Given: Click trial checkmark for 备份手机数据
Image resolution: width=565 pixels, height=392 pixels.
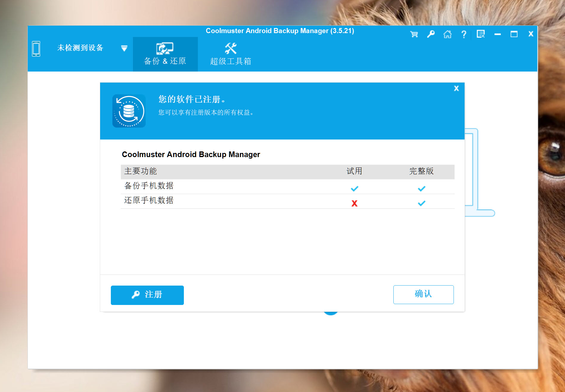Looking at the screenshot, I should click(355, 189).
